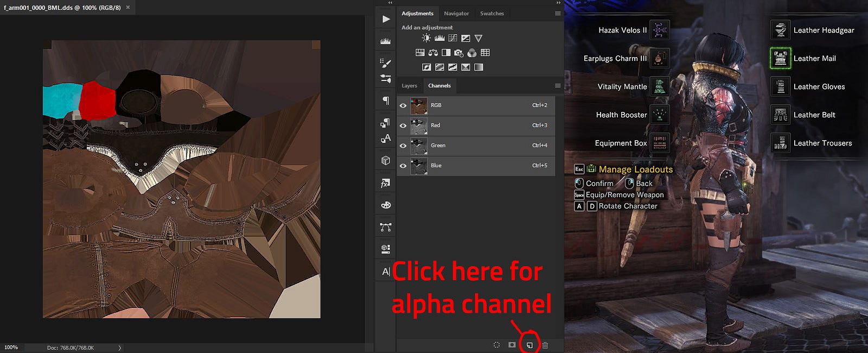Hide the Green channel
The width and height of the screenshot is (868, 353).
point(403,146)
